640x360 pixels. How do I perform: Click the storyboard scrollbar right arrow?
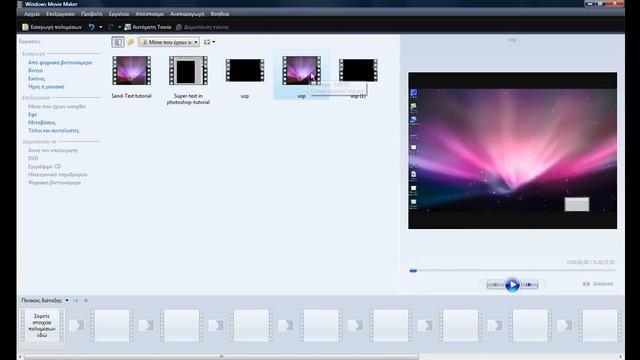pyautogui.click(x=621, y=357)
